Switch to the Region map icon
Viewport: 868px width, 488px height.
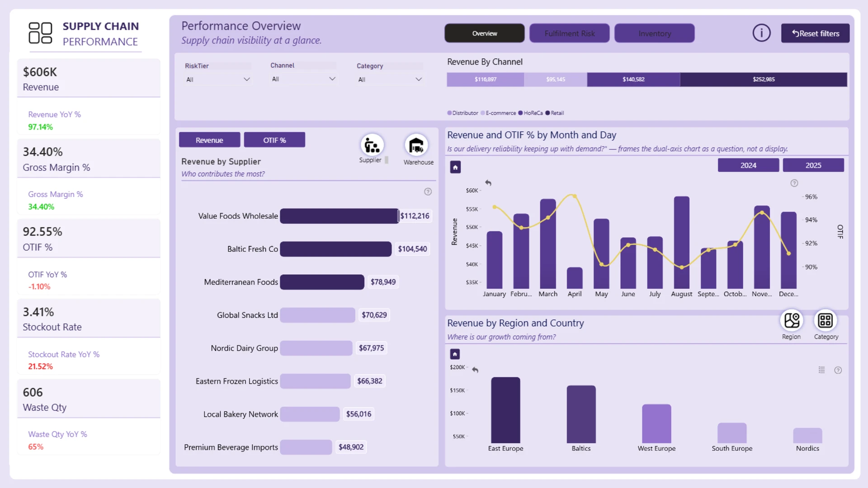coord(792,320)
